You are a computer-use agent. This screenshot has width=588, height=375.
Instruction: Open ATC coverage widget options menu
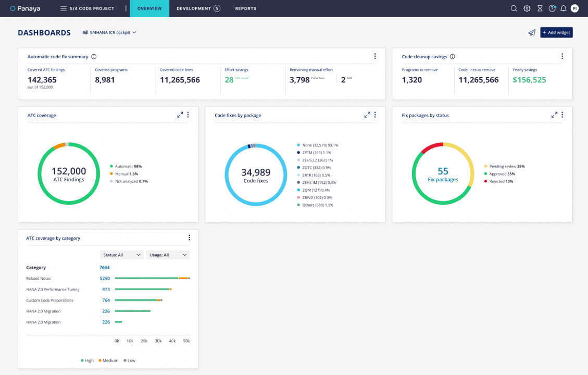point(188,115)
